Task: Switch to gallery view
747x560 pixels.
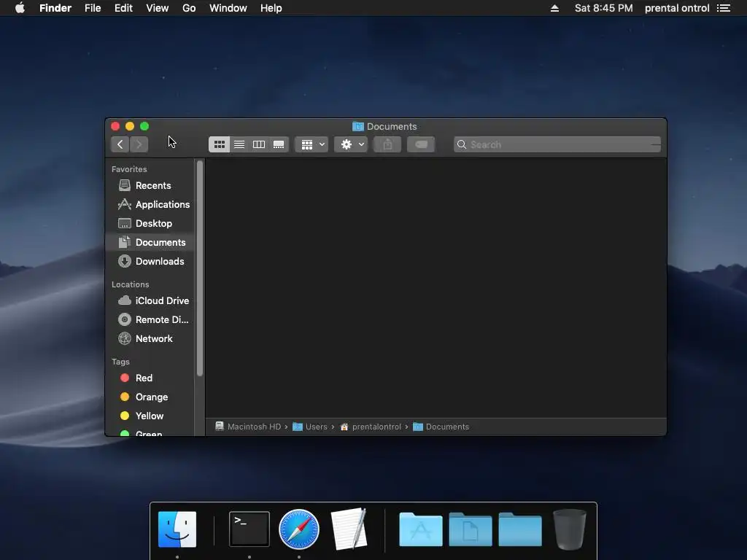Action: point(279,144)
